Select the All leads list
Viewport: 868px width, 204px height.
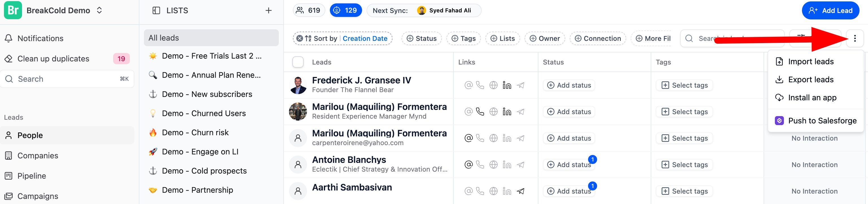pos(211,38)
